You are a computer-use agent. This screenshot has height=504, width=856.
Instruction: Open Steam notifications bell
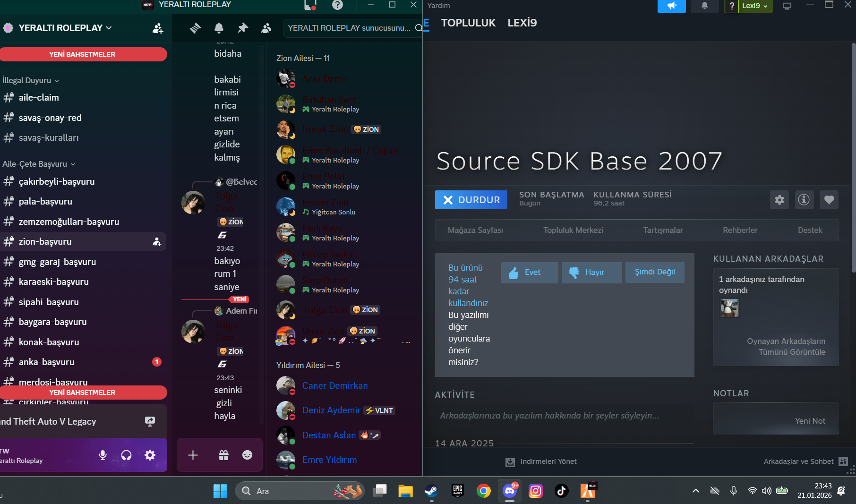(704, 6)
